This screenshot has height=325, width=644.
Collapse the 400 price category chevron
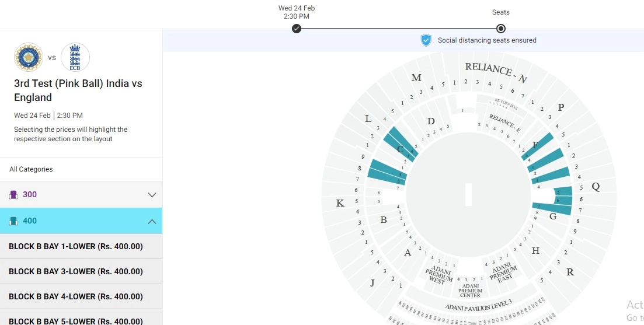click(x=152, y=221)
